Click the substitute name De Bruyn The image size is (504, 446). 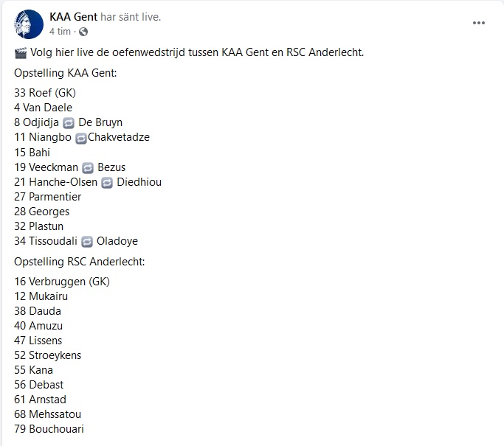pyautogui.click(x=100, y=122)
